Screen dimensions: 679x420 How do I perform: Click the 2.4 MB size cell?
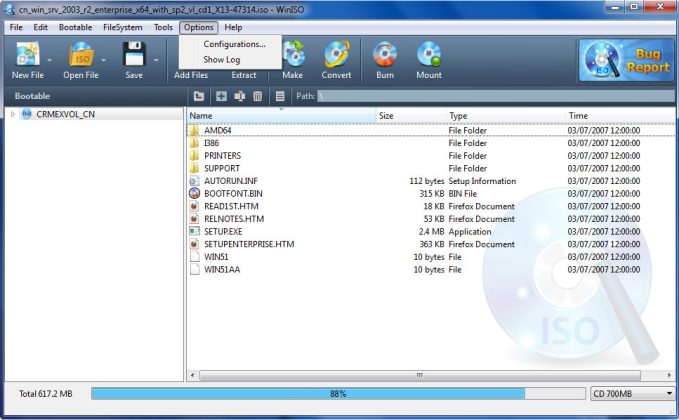click(431, 232)
